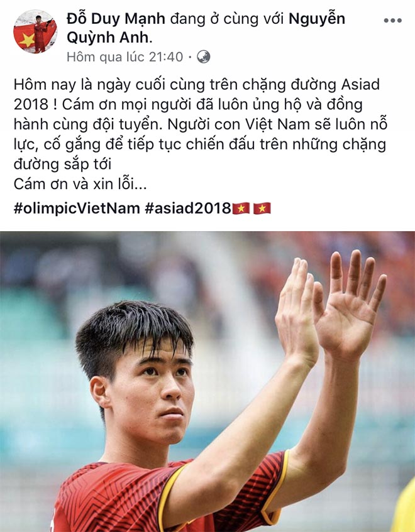Image resolution: width=415 pixels, height=532 pixels.
Task: Open tagged profile Nguyễn Quỳnh Anh
Action: coord(206,28)
